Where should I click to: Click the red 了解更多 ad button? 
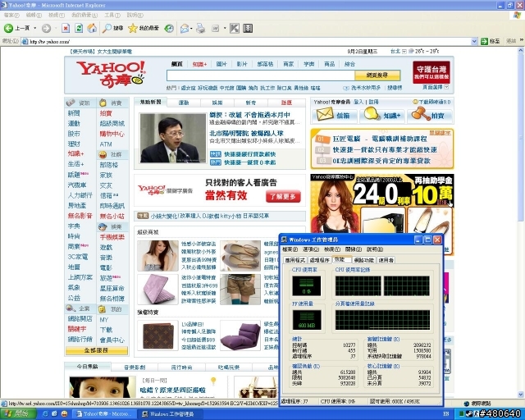283,197
